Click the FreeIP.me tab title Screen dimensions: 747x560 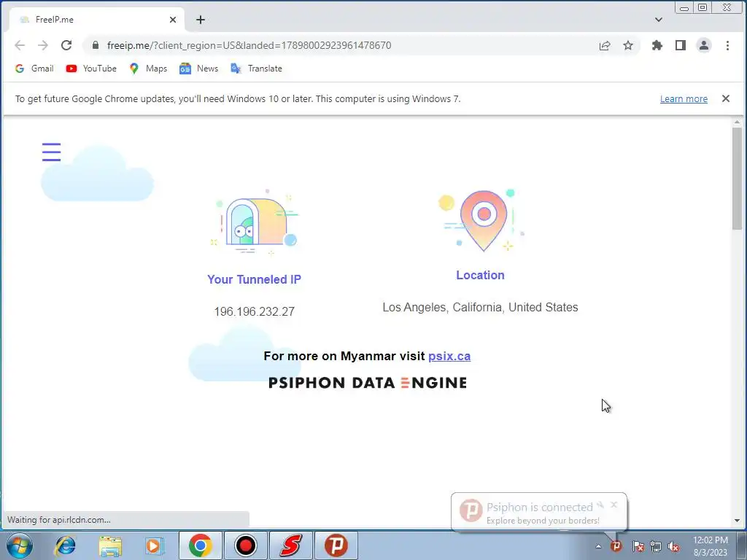coord(54,20)
